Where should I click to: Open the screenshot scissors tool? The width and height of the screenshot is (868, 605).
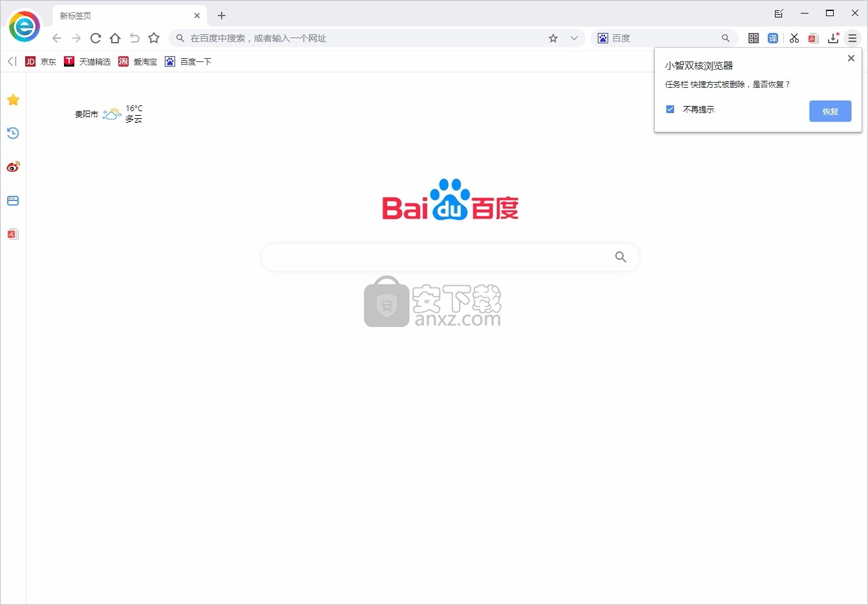click(x=794, y=38)
